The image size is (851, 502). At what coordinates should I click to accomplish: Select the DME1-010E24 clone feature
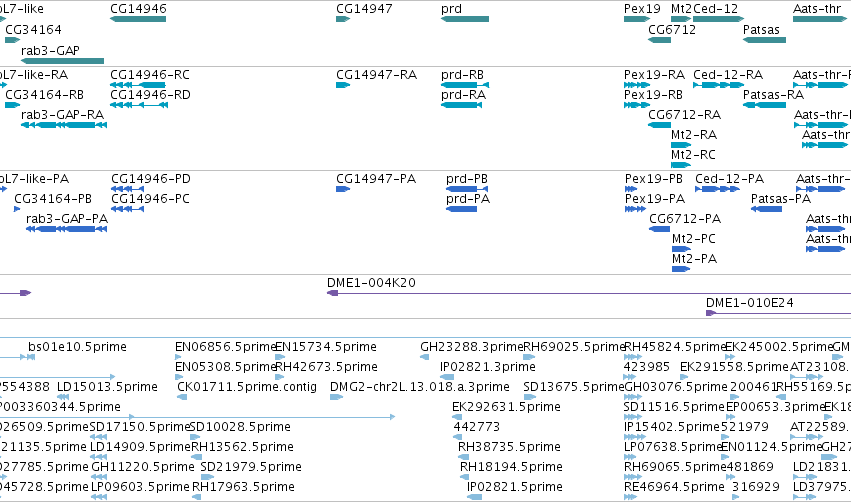pyautogui.click(x=778, y=313)
